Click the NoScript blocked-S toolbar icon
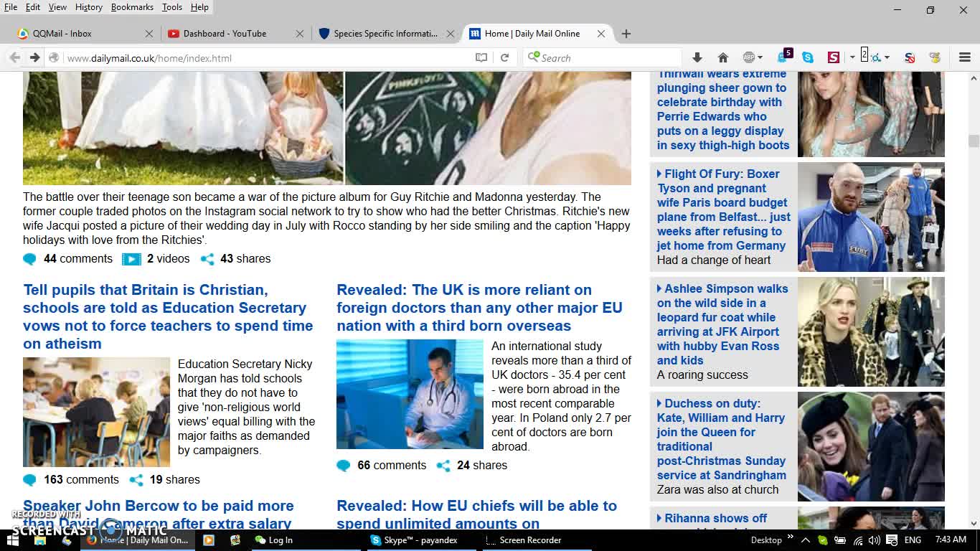980x551 pixels. click(x=910, y=57)
